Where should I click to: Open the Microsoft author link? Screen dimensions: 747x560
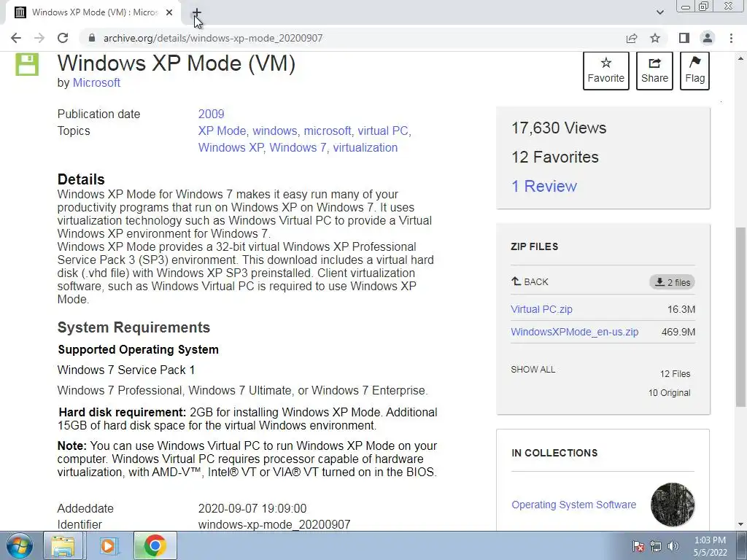(x=96, y=83)
